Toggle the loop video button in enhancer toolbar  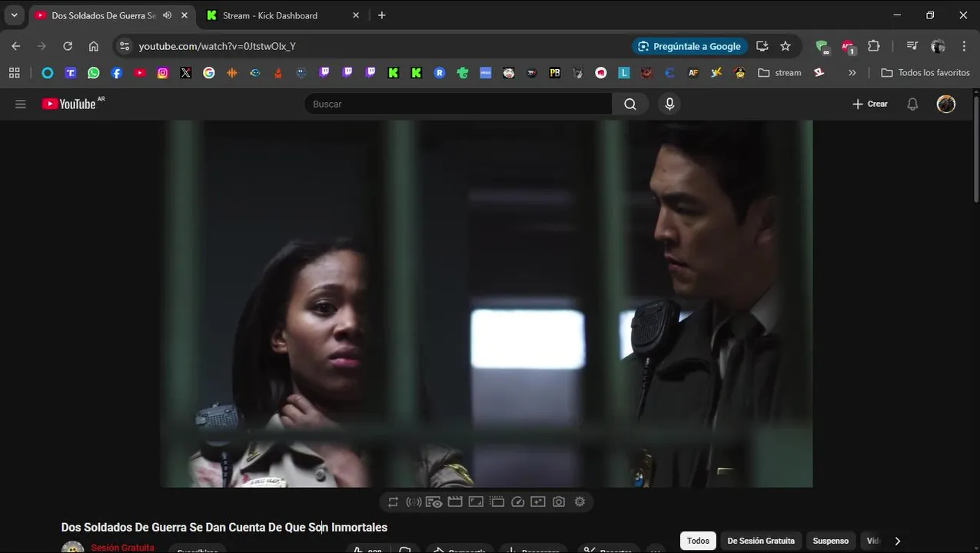tap(393, 502)
